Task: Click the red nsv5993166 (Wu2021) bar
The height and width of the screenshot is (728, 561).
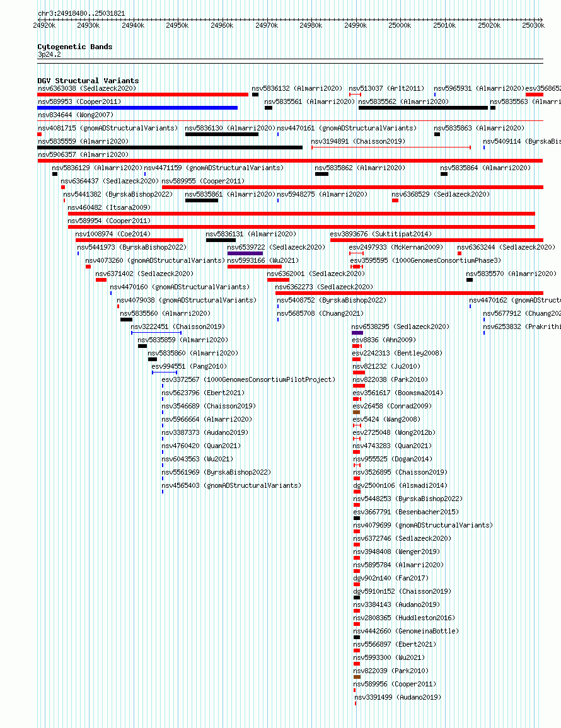Action: (x=255, y=267)
